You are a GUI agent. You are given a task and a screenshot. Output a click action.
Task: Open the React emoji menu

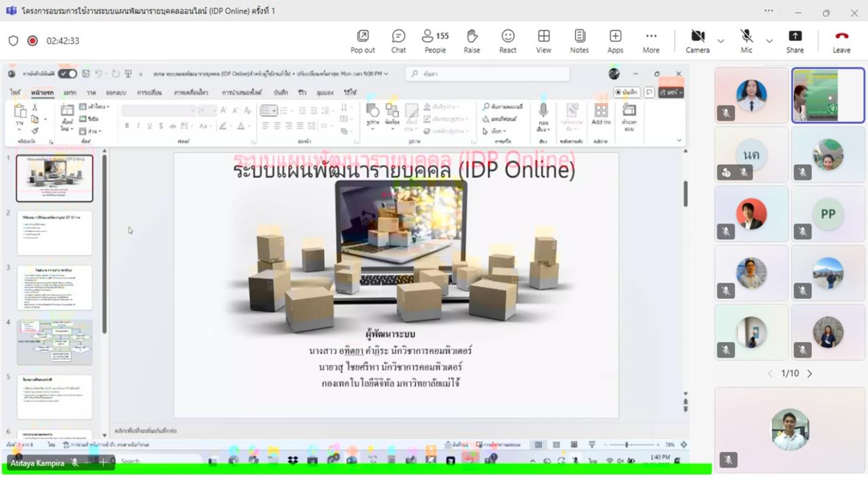point(507,41)
